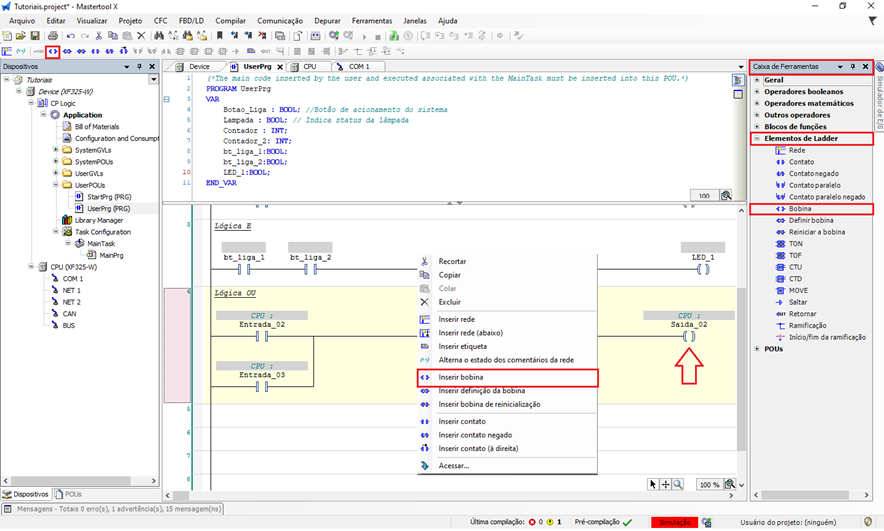
Task: Expand the SystemGVLs folder in tree
Action: [54, 150]
